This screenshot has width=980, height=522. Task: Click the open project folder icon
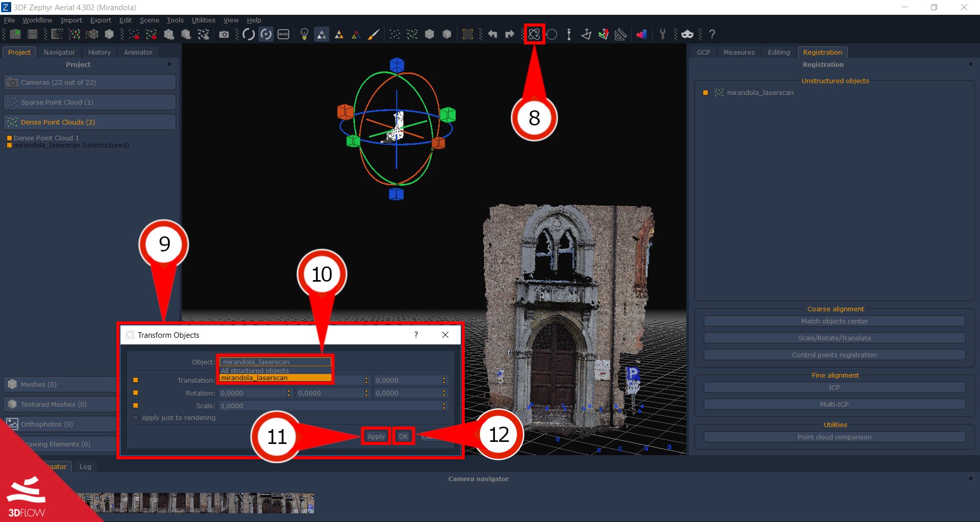(15, 34)
